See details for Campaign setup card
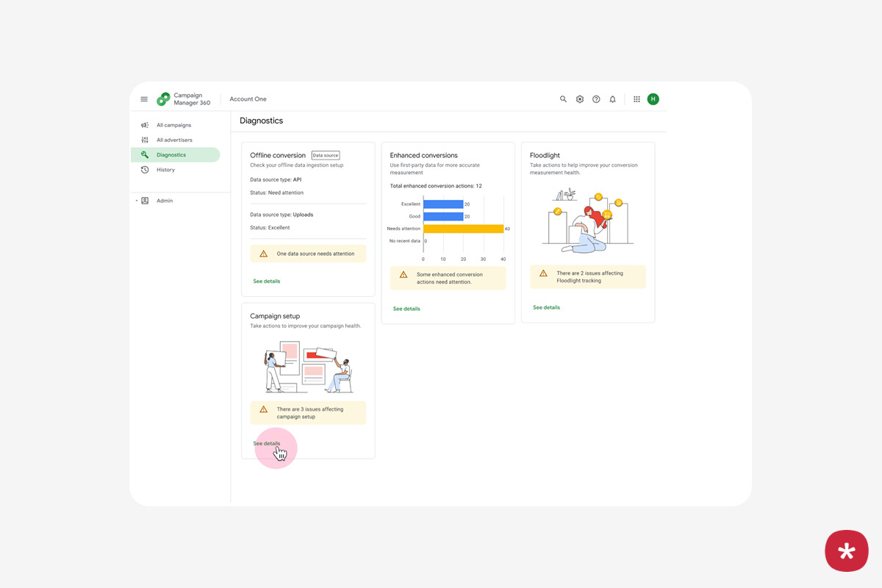This screenshot has height=588, width=882. 266,444
